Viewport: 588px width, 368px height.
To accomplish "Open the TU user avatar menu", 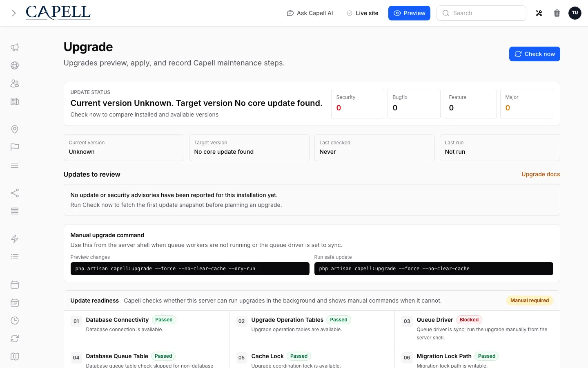I will tap(575, 13).
